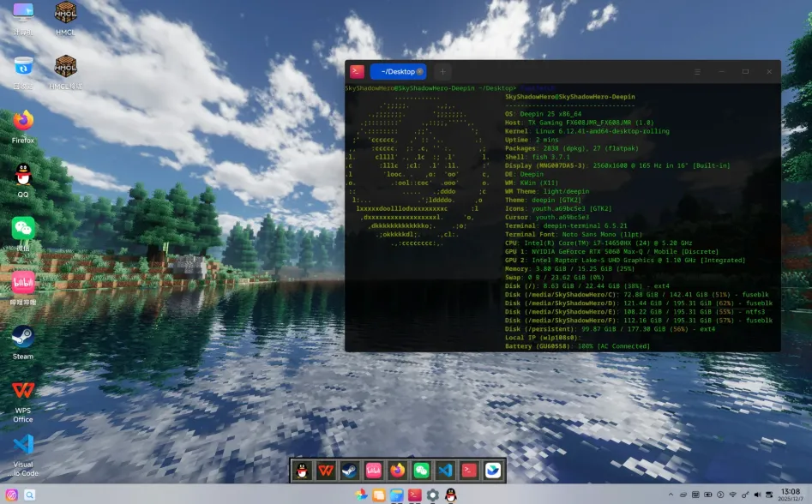Screen dimensions: 812x504
Task: Click the blue-and-white bird icon in the floating dock
Action: pos(493,471)
